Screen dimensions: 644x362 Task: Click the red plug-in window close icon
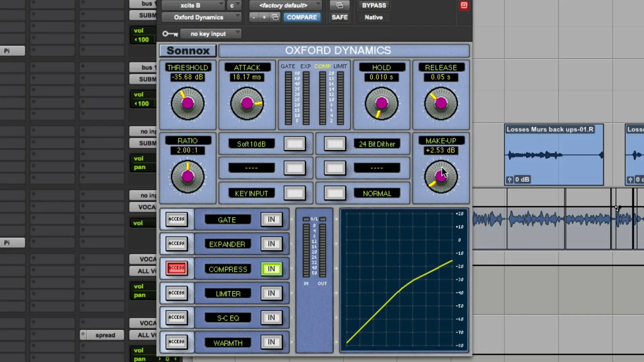pyautogui.click(x=464, y=5)
